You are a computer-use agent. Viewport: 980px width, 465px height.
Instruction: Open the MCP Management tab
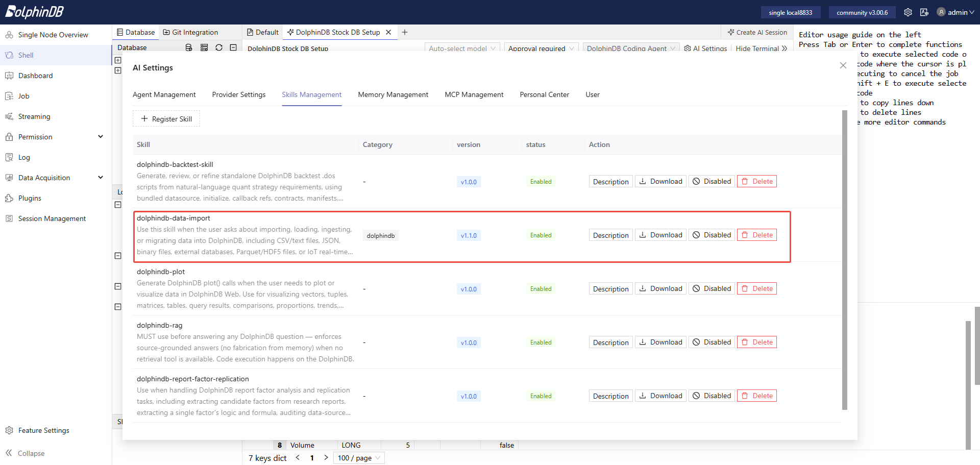point(474,94)
